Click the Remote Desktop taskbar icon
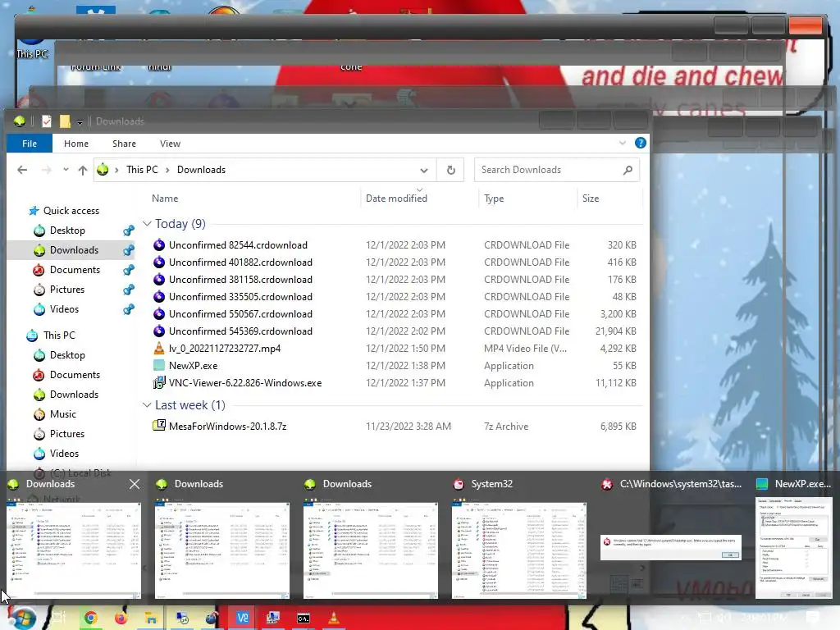Screen dimensions: 840x630 (272, 619)
